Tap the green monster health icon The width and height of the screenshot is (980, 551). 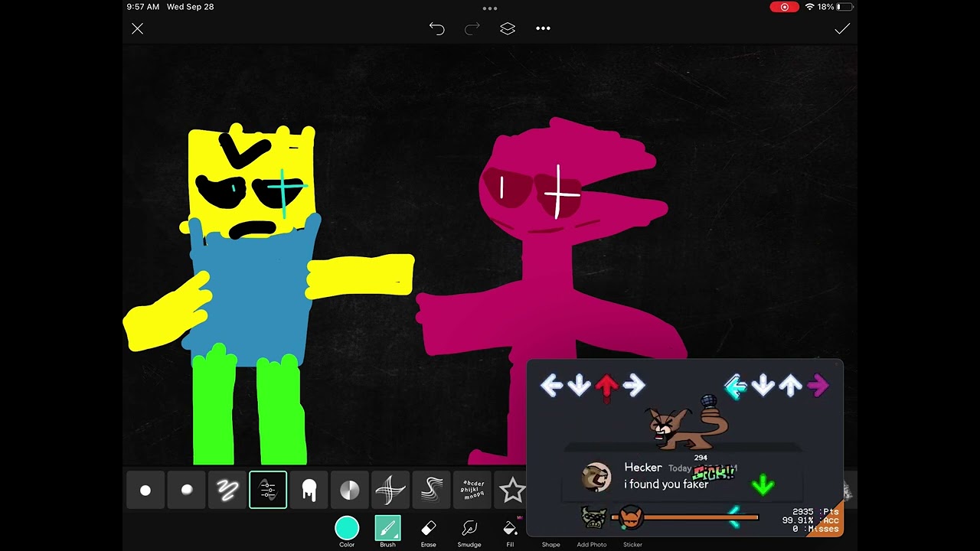[x=594, y=518]
